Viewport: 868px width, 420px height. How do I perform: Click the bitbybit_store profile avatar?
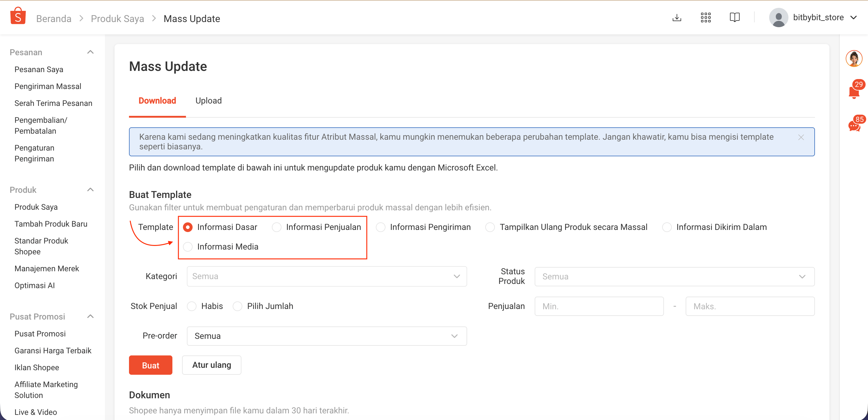click(x=778, y=17)
